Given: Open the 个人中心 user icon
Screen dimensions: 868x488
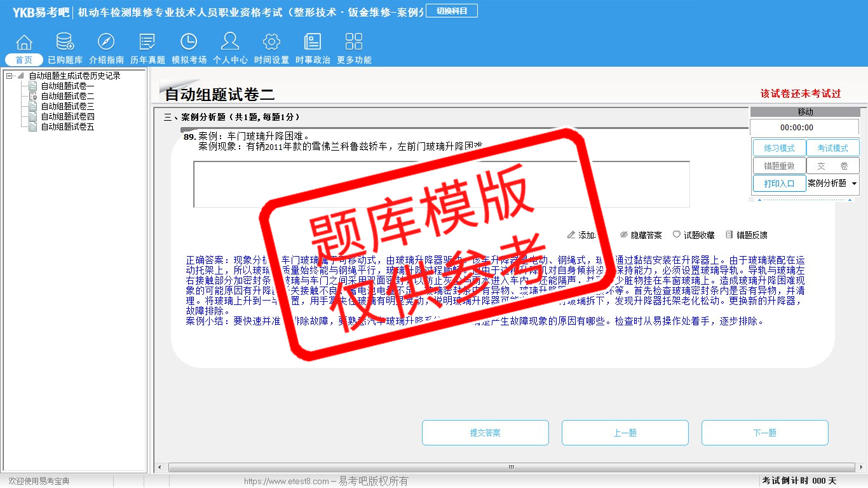Looking at the screenshot, I should pos(230,43).
